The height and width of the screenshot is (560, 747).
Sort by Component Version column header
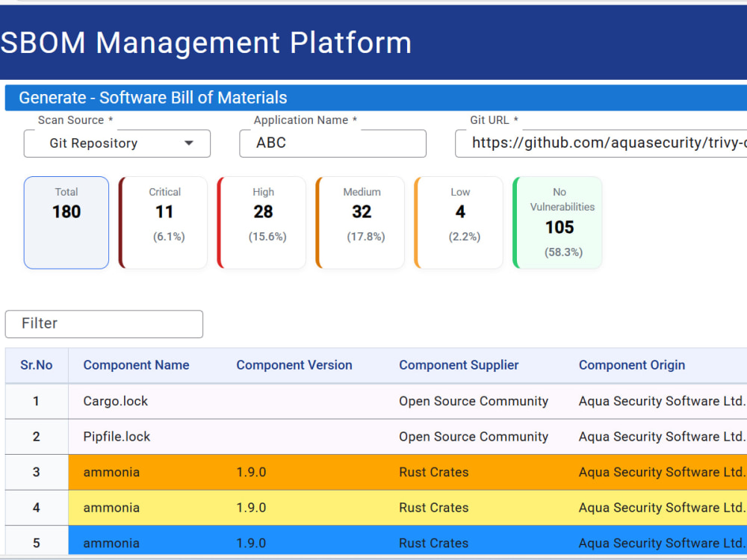(294, 365)
